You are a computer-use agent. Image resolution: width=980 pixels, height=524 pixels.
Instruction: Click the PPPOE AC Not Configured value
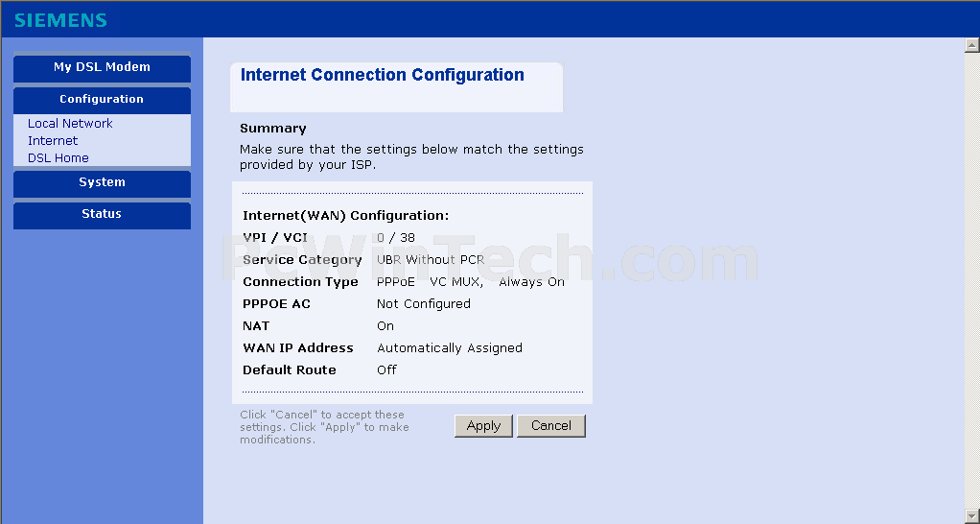click(424, 304)
